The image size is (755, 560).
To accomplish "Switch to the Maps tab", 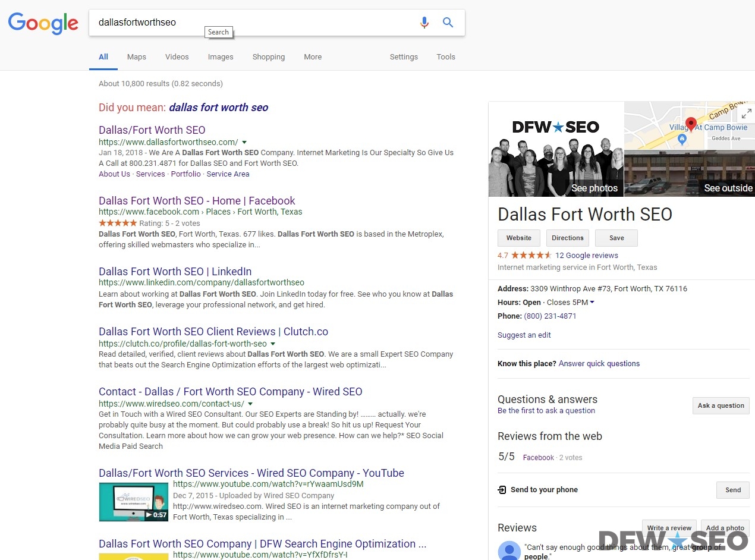I will 137,57.
